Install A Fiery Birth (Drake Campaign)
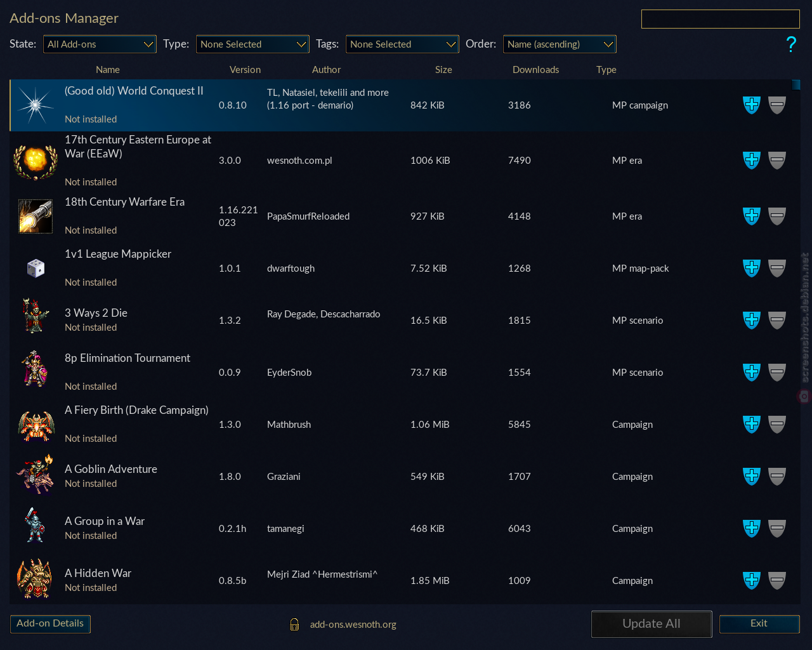The width and height of the screenshot is (812, 650). [x=752, y=425]
